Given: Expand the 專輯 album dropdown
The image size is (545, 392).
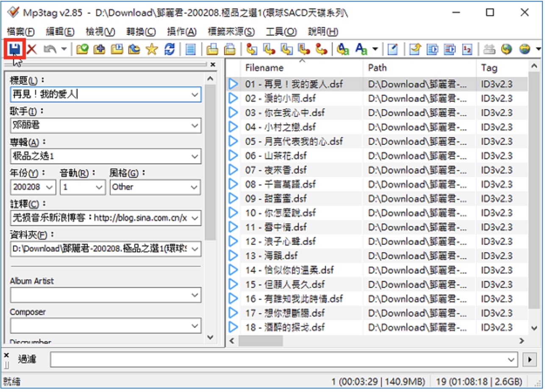Looking at the screenshot, I should (x=195, y=156).
